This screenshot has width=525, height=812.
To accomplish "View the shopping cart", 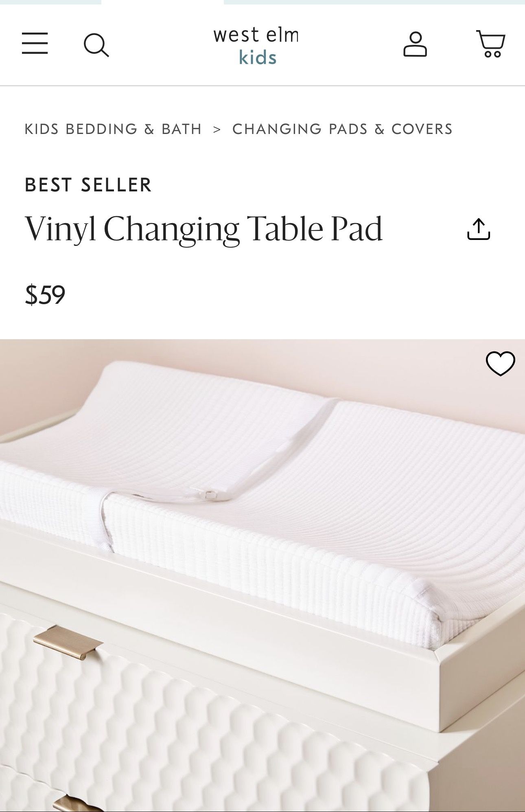I will pos(491,44).
